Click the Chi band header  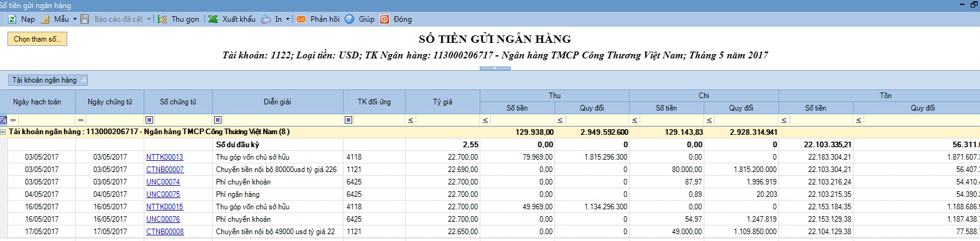pyautogui.click(x=704, y=96)
